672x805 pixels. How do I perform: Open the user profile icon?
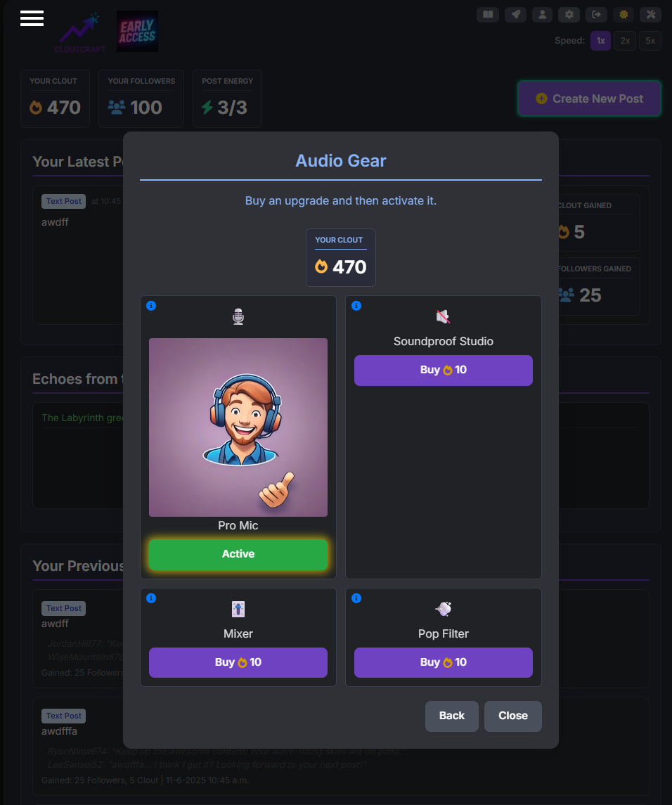coord(542,14)
